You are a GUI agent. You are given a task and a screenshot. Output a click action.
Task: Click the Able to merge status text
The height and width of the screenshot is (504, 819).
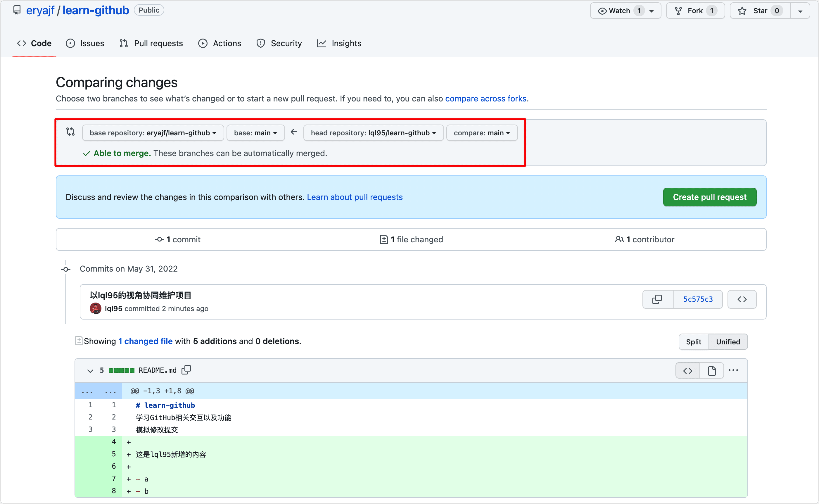click(122, 153)
